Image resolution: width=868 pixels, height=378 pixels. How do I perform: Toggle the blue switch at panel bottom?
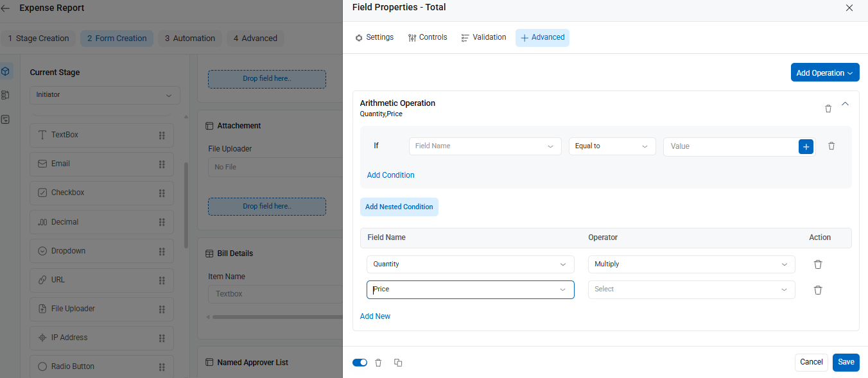pyautogui.click(x=360, y=363)
